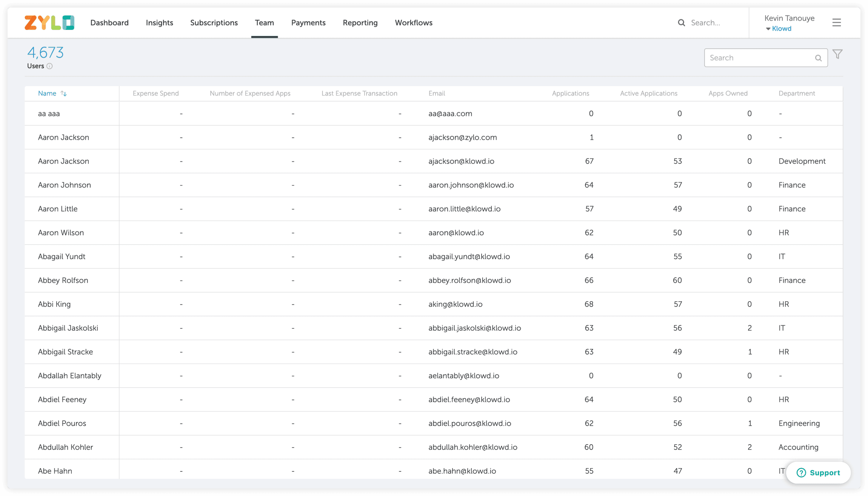Open user Abbigail Jaskolski

[68, 328]
